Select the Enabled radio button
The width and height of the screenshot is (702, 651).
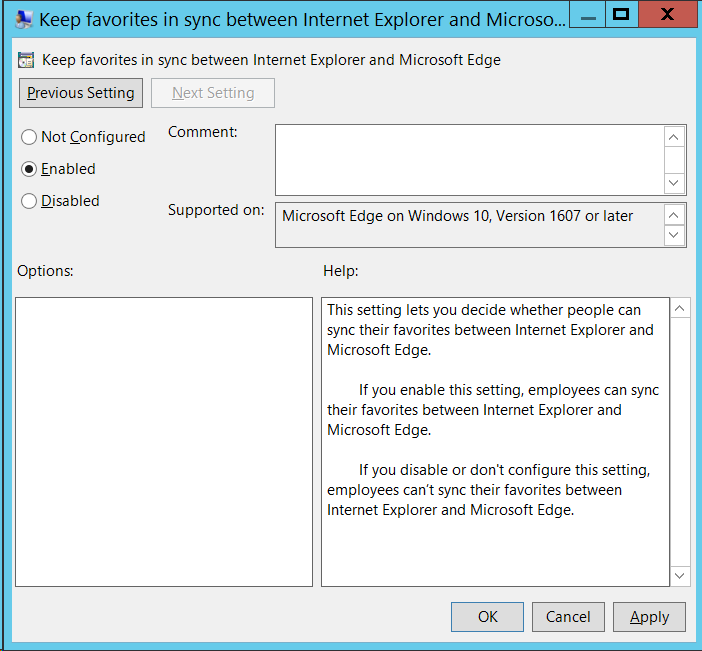29,169
